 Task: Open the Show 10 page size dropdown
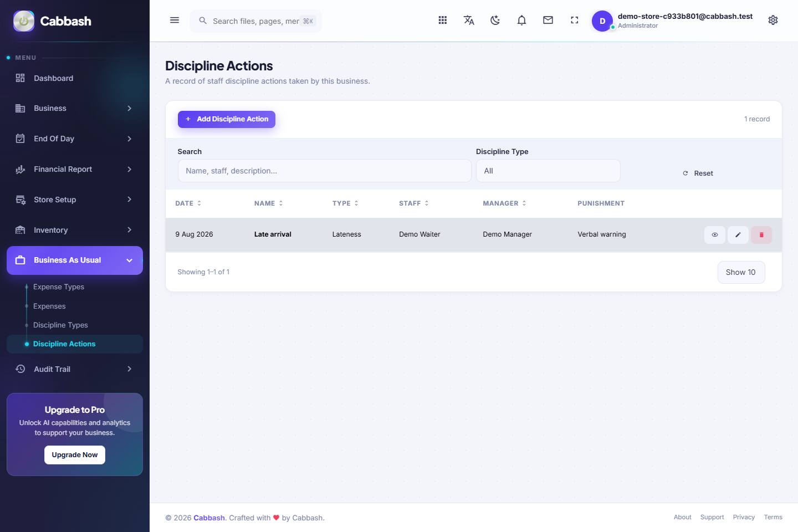tap(741, 272)
